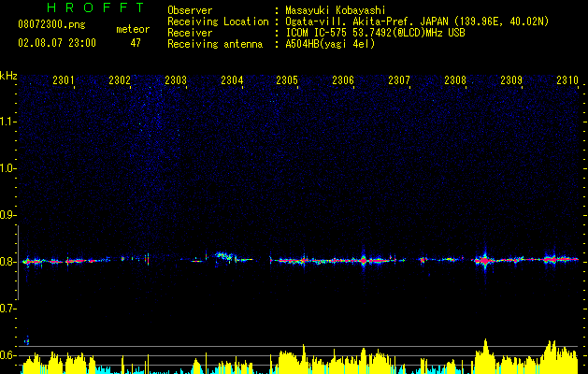
Task: Click the 0.6 kHz axis label
Action: tap(7, 355)
